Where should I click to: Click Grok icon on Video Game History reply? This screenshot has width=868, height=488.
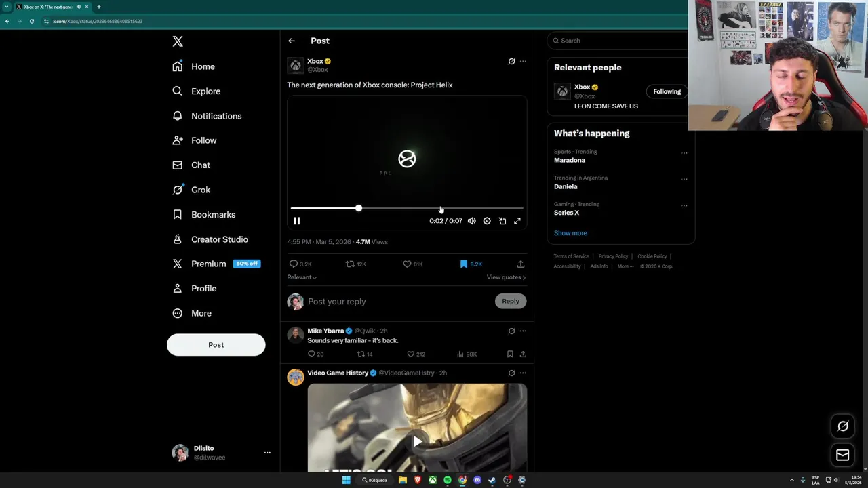click(511, 373)
